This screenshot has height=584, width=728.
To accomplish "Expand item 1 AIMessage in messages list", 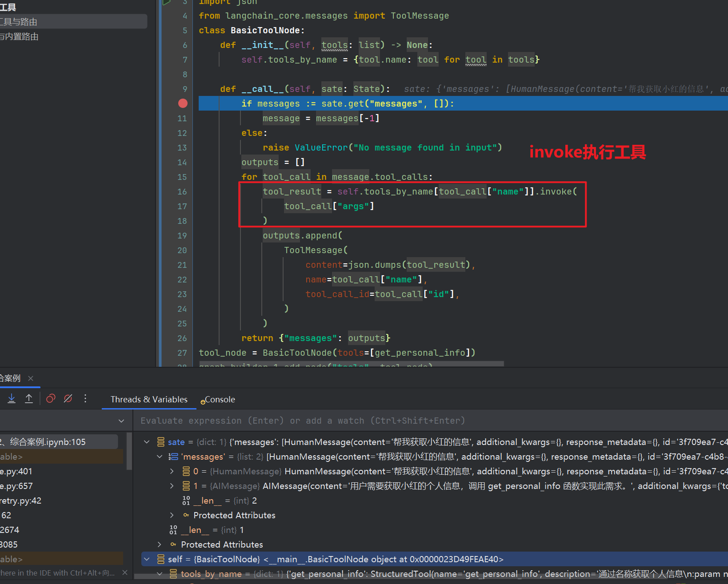I will click(172, 486).
